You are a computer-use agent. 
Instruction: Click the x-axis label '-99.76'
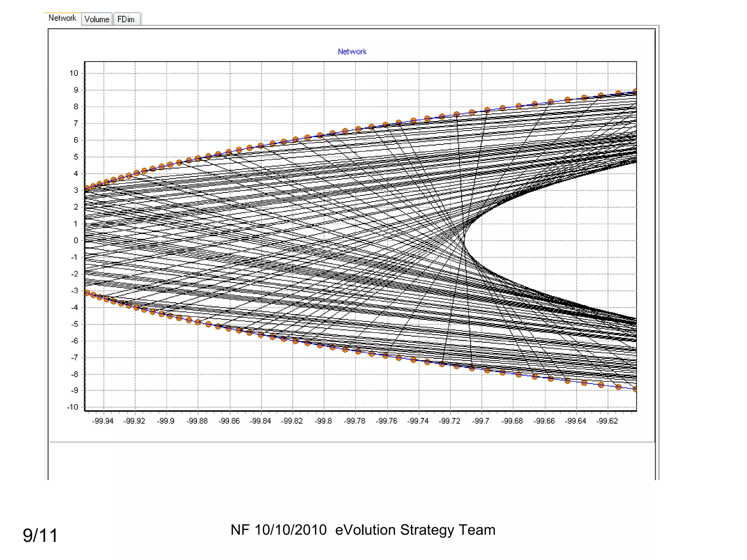(387, 421)
